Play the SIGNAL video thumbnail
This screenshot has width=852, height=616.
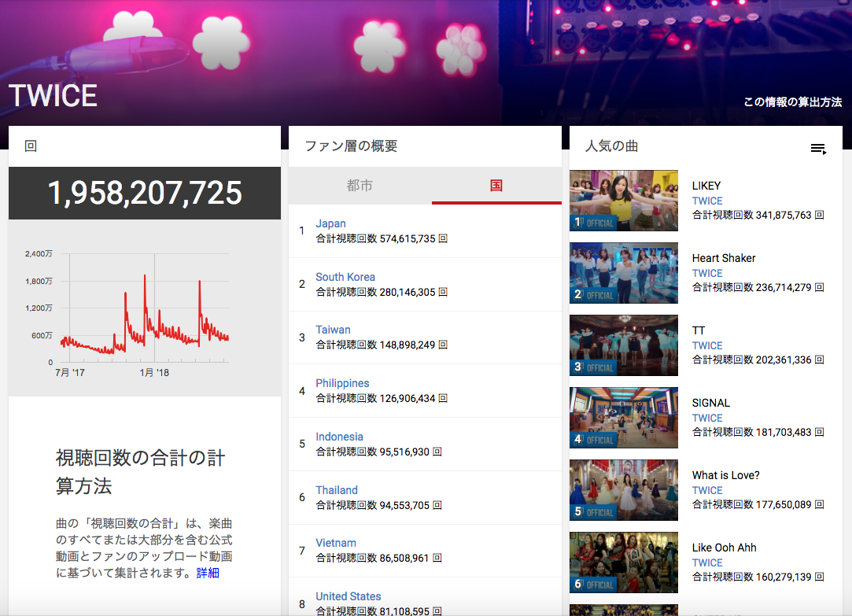click(x=624, y=418)
